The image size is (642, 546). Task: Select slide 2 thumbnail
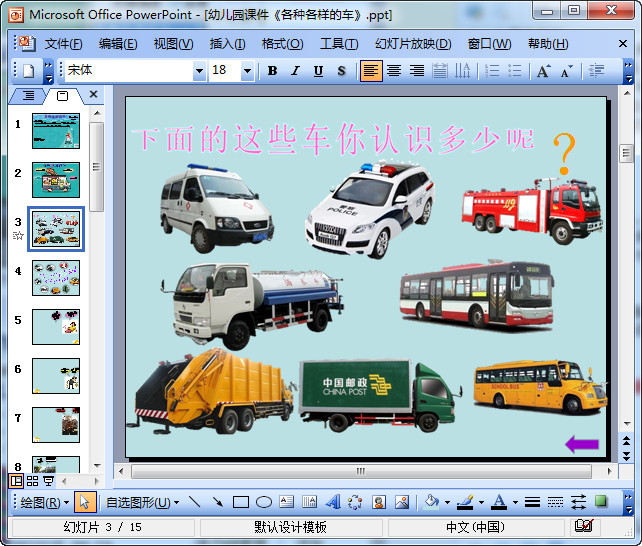56,180
